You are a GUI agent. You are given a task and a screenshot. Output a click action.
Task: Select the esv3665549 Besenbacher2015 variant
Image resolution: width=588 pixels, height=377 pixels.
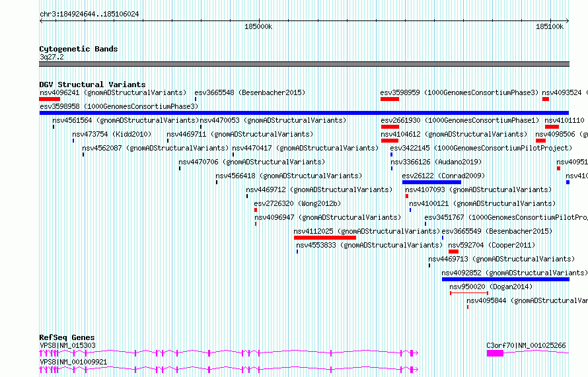pos(497,231)
